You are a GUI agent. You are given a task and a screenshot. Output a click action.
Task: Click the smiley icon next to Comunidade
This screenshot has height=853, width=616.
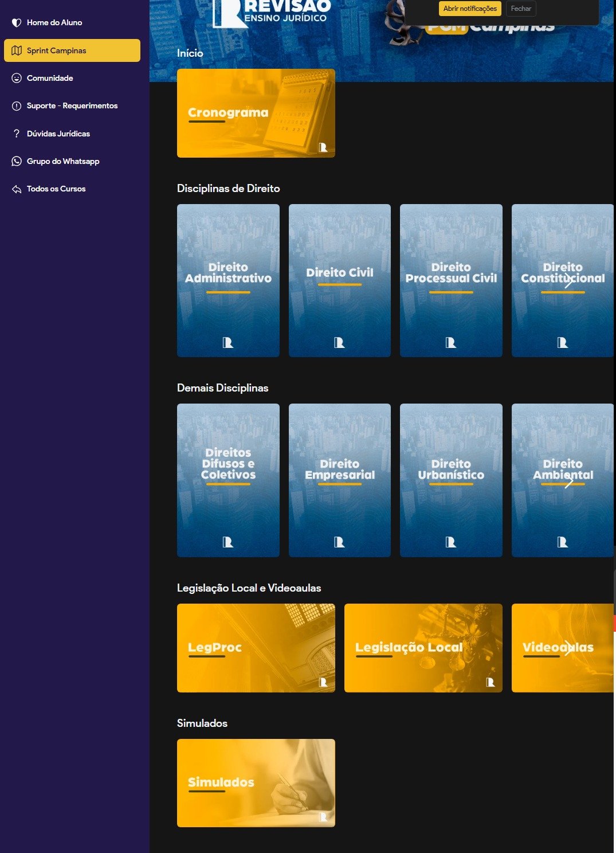tap(17, 78)
